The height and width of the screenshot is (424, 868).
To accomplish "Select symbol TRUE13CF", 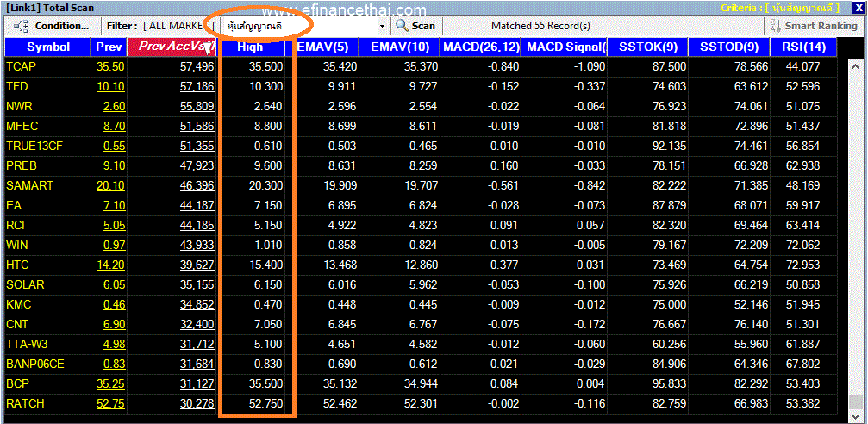I will pos(34,147).
